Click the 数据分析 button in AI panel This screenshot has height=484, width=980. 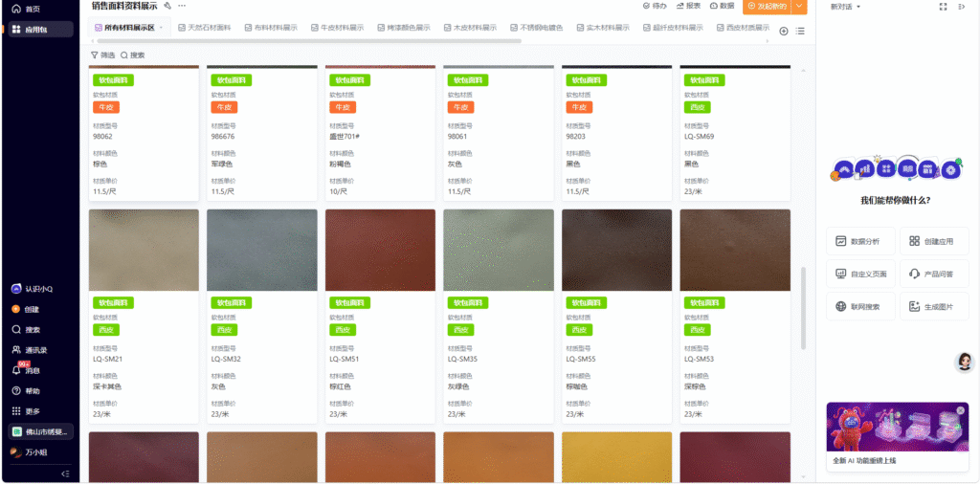[860, 241]
